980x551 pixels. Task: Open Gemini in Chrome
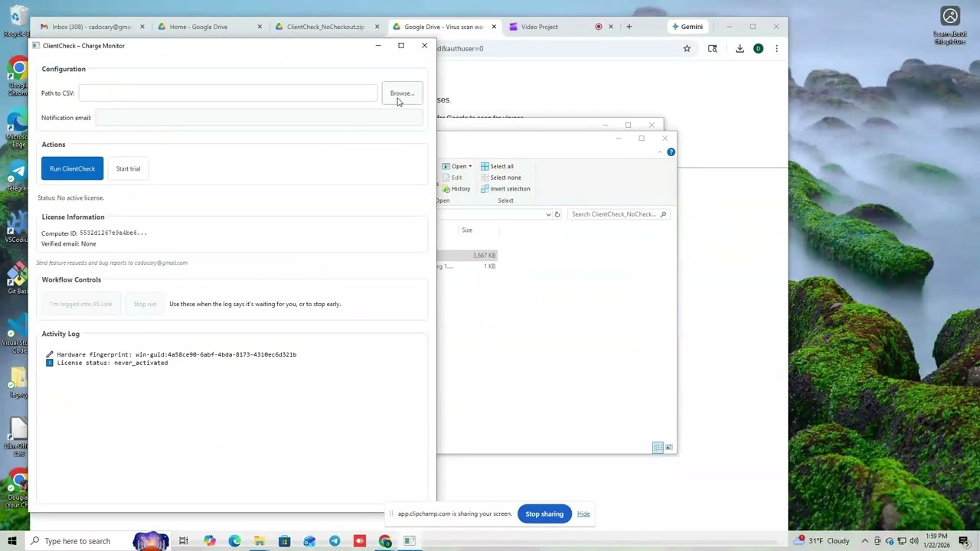point(687,27)
